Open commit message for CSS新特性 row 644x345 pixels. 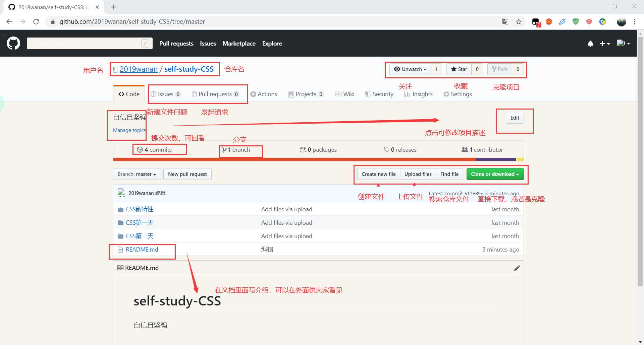(287, 209)
